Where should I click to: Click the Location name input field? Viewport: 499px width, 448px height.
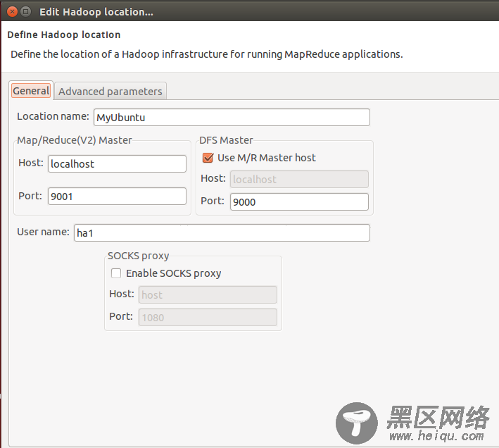click(232, 117)
